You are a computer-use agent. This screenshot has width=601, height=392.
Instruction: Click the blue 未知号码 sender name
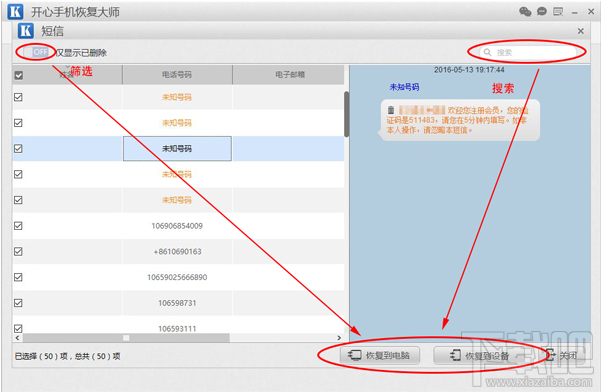(404, 87)
